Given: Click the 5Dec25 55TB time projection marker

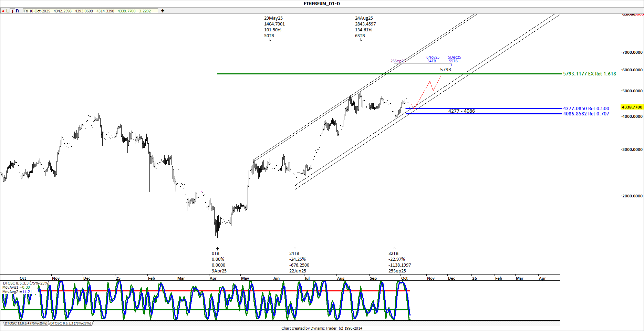Looking at the screenshot, I should tap(454, 59).
